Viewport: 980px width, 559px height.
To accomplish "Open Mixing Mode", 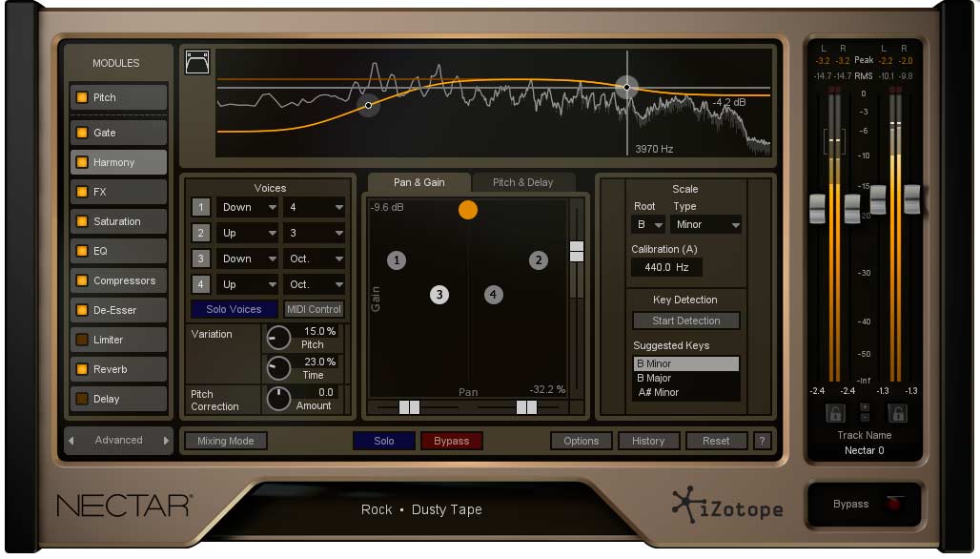I will tap(226, 441).
